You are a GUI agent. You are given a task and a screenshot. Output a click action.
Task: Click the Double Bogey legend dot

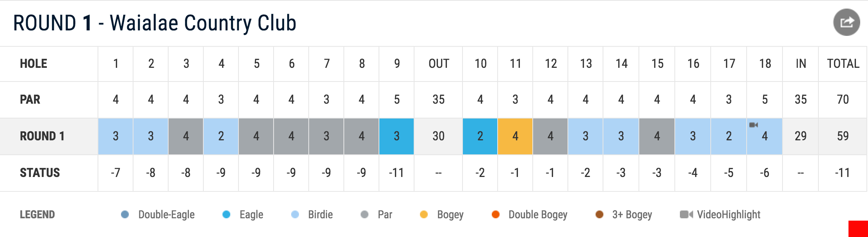(496, 214)
